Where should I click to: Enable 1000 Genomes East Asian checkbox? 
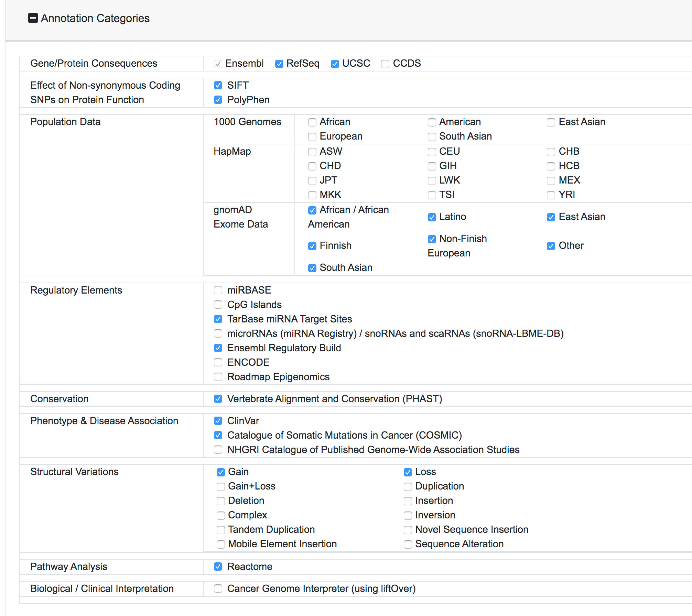point(551,122)
